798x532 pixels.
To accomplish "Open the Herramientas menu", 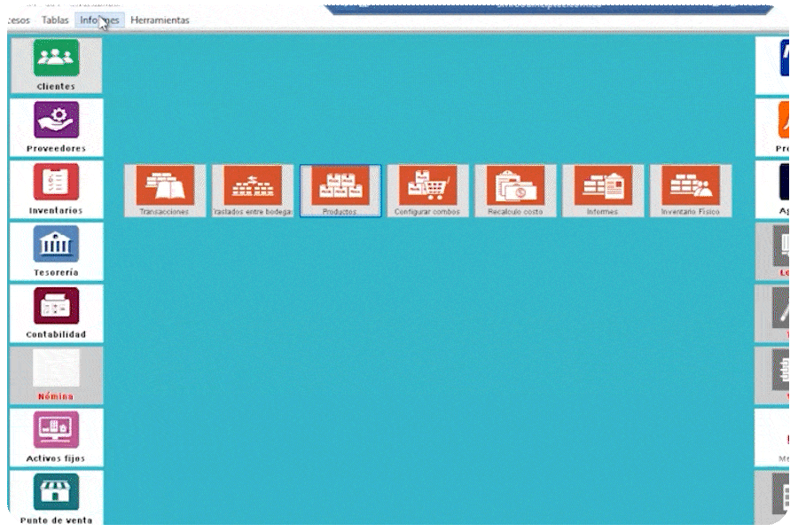I will [160, 20].
